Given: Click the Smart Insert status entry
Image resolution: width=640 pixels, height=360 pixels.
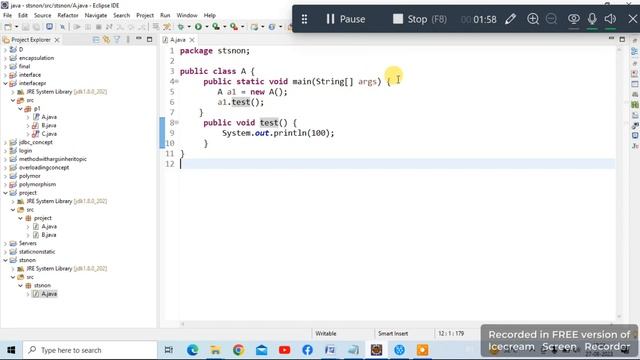Looking at the screenshot, I should point(393,333).
